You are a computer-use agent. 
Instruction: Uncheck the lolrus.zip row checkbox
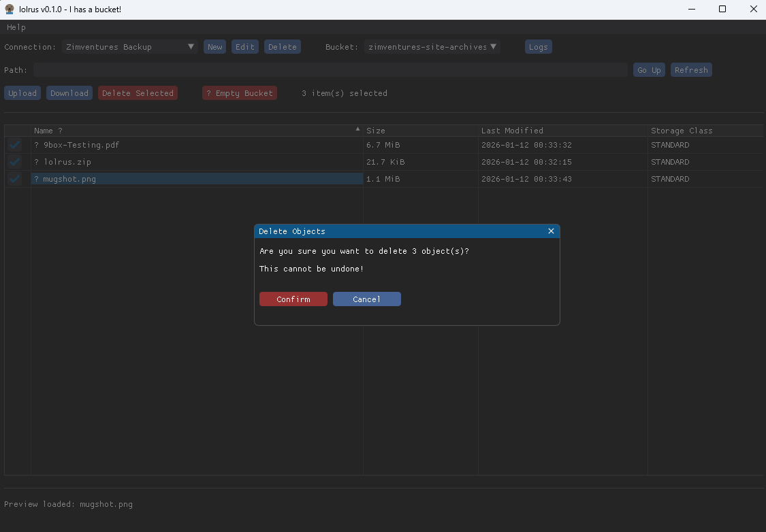click(x=15, y=162)
